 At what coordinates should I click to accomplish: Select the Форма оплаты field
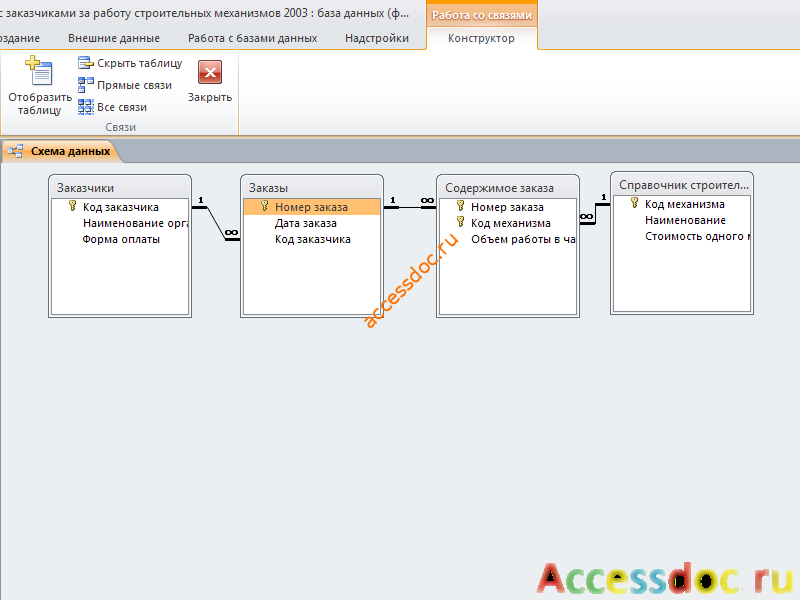coord(120,239)
